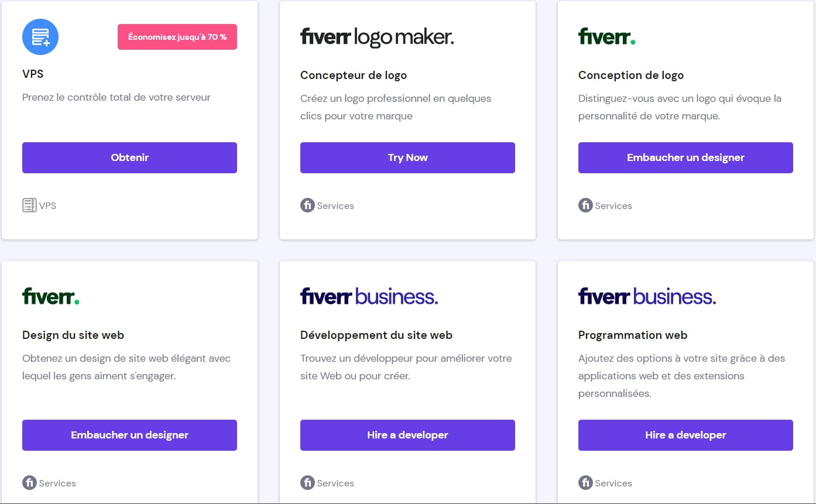Click Embaucher un designer under Conception de logo
The width and height of the screenshot is (816, 504).
pyautogui.click(x=685, y=157)
